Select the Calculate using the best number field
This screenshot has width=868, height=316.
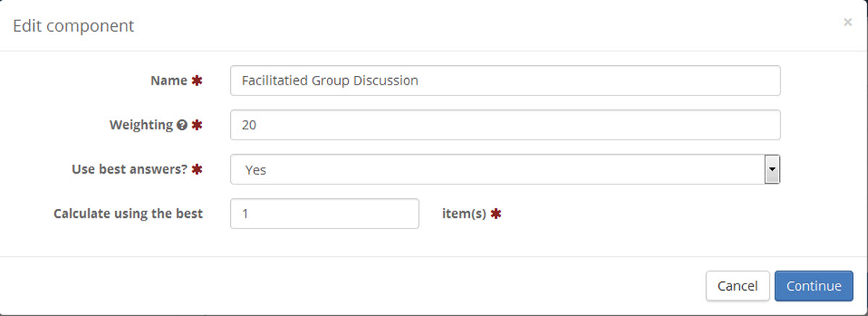[324, 213]
